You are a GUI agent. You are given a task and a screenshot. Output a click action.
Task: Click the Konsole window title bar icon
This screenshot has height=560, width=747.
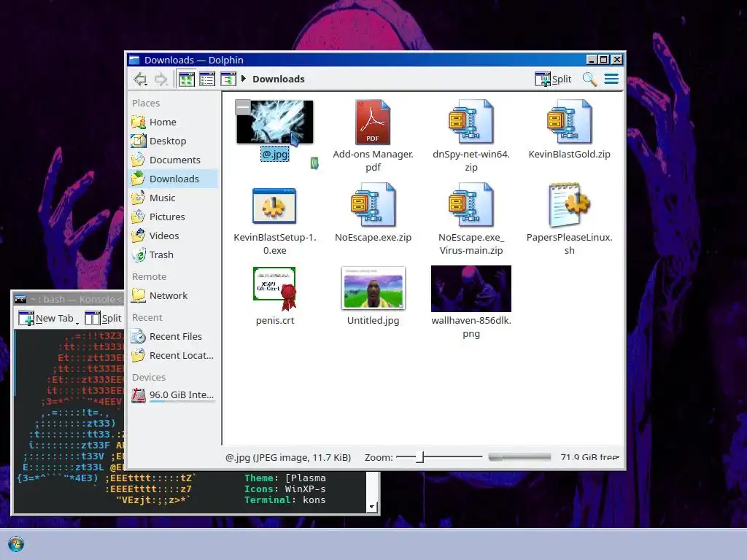pyautogui.click(x=20, y=299)
